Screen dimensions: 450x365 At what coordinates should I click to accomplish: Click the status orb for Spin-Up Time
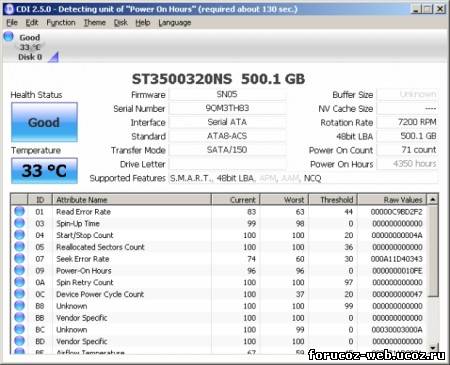tap(20, 223)
